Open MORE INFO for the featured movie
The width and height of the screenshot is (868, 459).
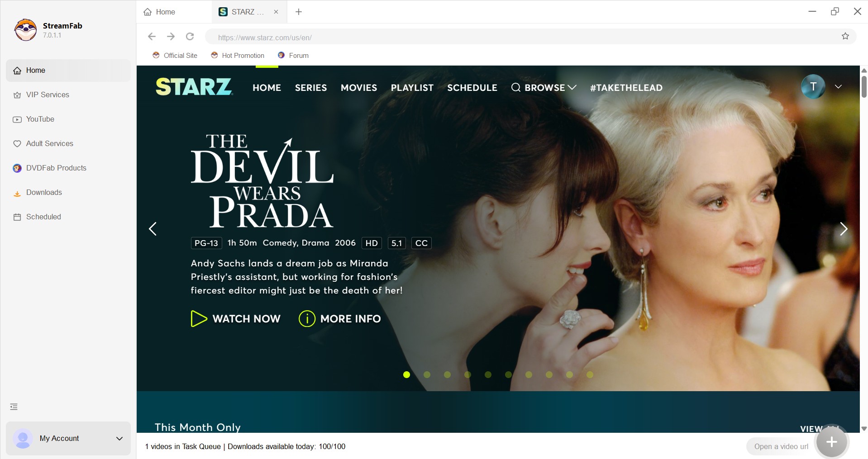[x=339, y=318]
